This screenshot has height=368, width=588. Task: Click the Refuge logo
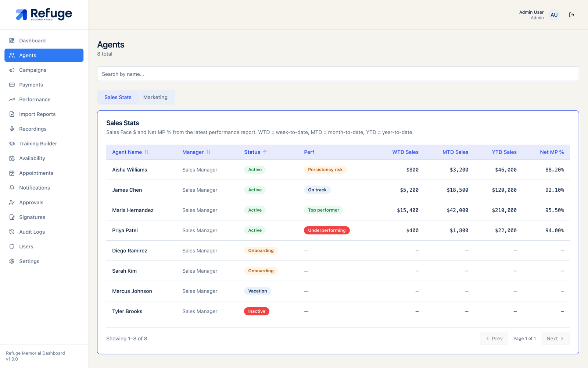pos(44,14)
